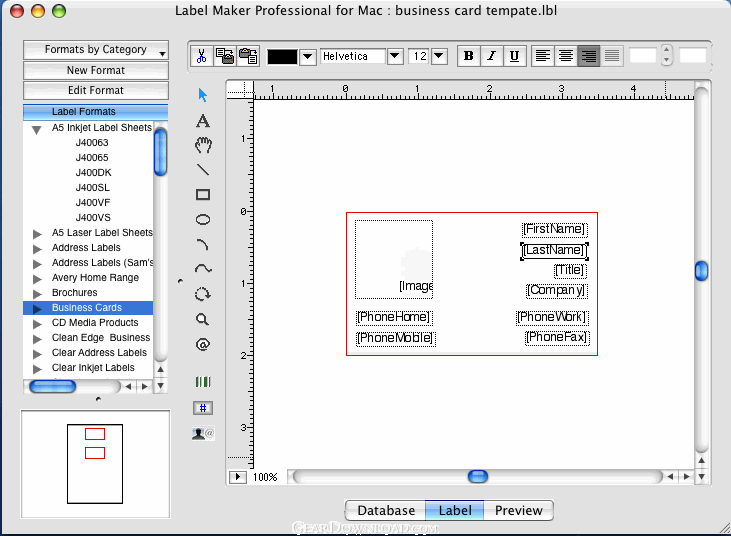
Task: Click the format list vertical scroll thumb
Action: click(160, 152)
